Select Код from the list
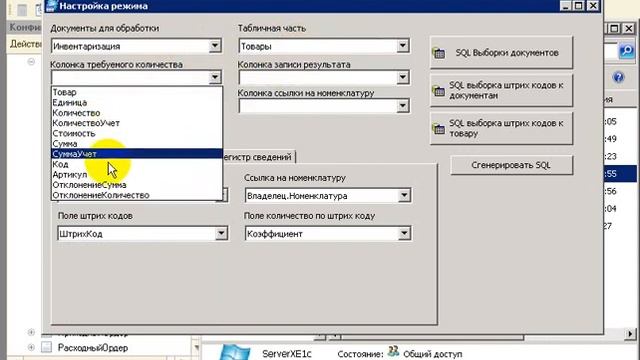Image resolution: width=640 pixels, height=360 pixels. [x=137, y=164]
